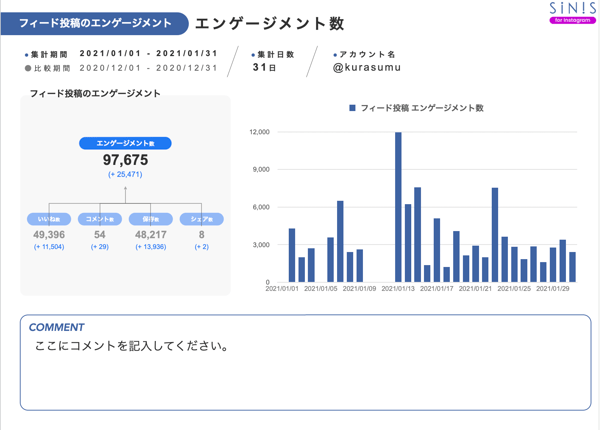The height and width of the screenshot is (430, 600).
Task: Click the 31日 aggregation days value
Action: (x=264, y=67)
